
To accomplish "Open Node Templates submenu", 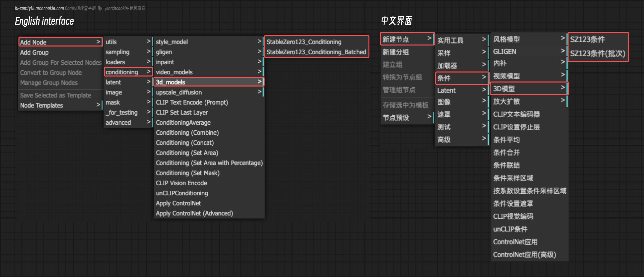I will click(60, 105).
